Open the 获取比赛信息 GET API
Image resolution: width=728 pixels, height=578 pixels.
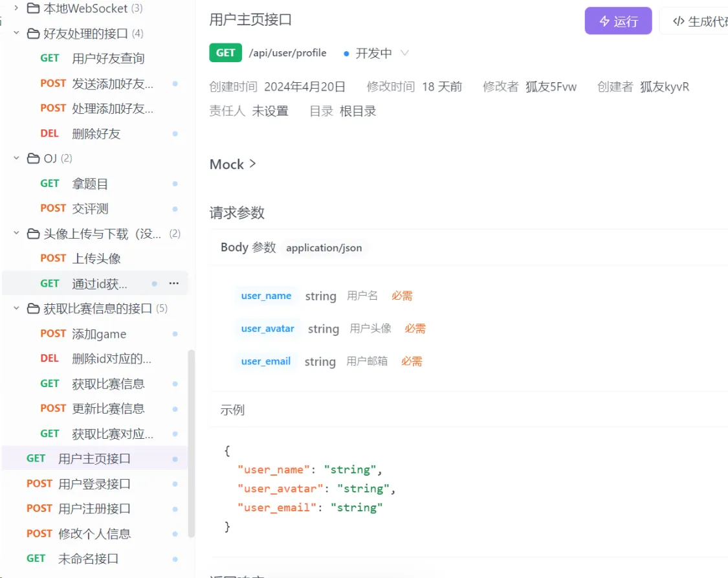95,383
